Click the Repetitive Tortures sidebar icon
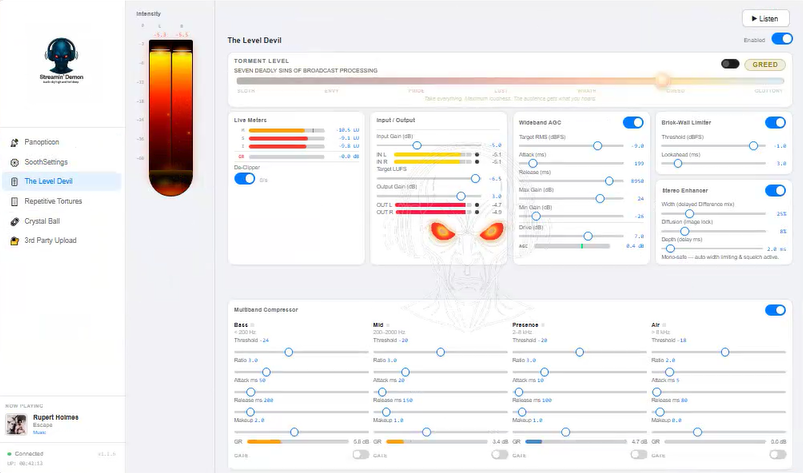Image resolution: width=803 pixels, height=473 pixels. (14, 201)
